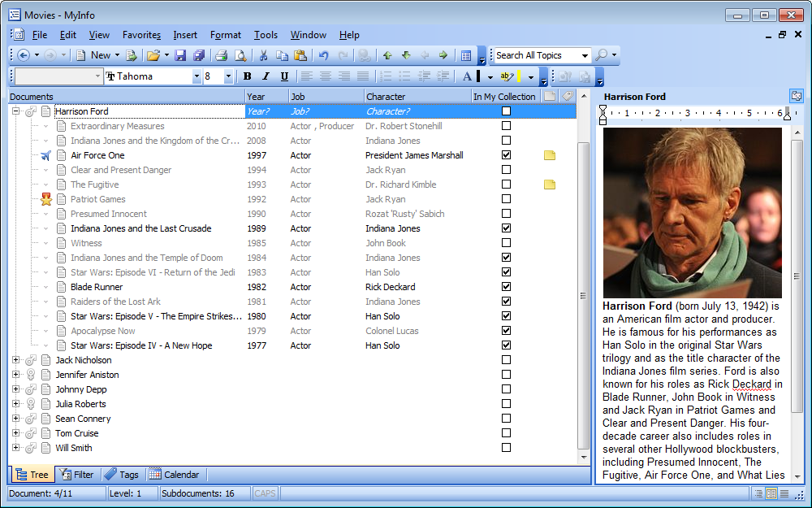
Task: Check In My Collection for Extraordinary Measures
Action: tap(507, 125)
